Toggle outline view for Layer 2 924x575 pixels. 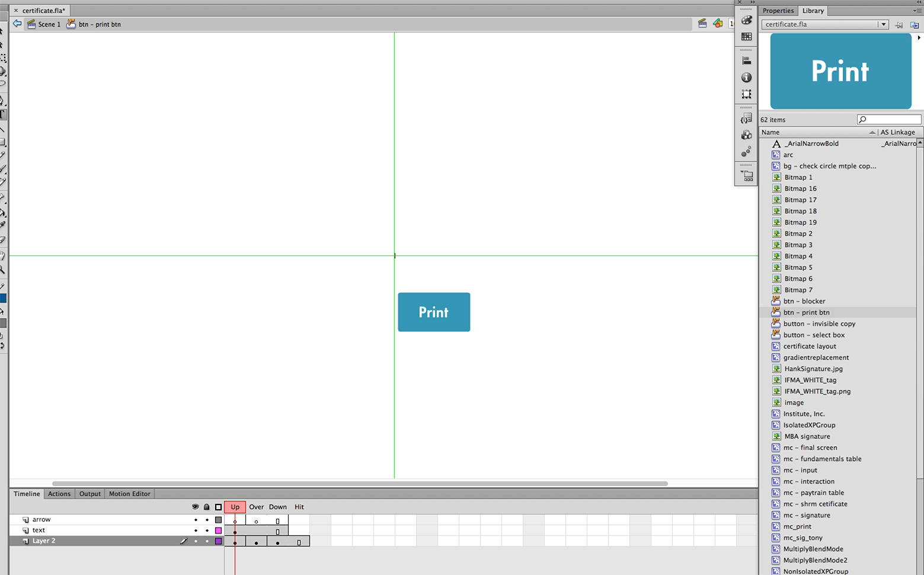218,541
